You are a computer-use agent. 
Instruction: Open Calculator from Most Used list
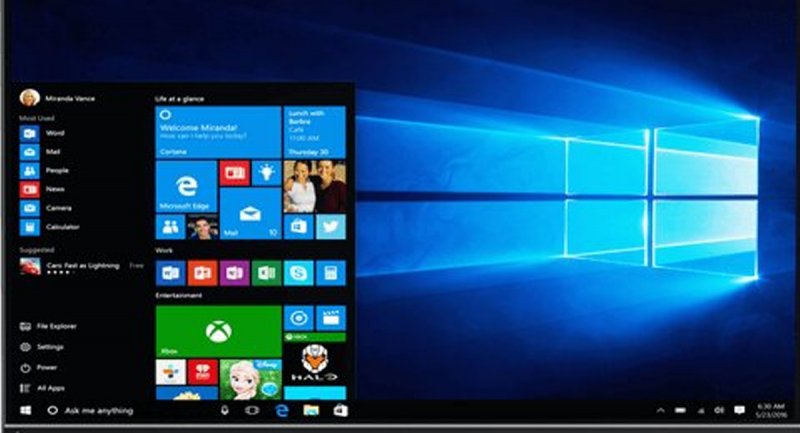(49, 227)
